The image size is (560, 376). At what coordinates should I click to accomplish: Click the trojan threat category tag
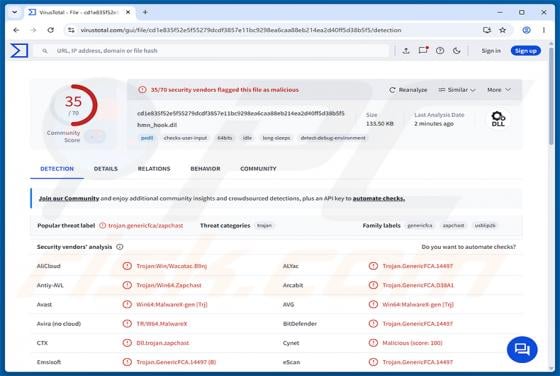[265, 226]
